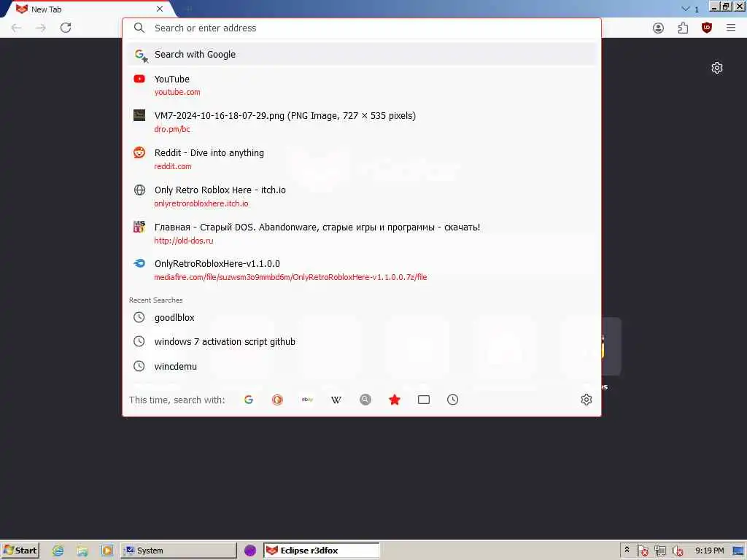Image resolution: width=747 pixels, height=560 pixels.
Task: Click the muted volume tray icon
Action: (677, 551)
